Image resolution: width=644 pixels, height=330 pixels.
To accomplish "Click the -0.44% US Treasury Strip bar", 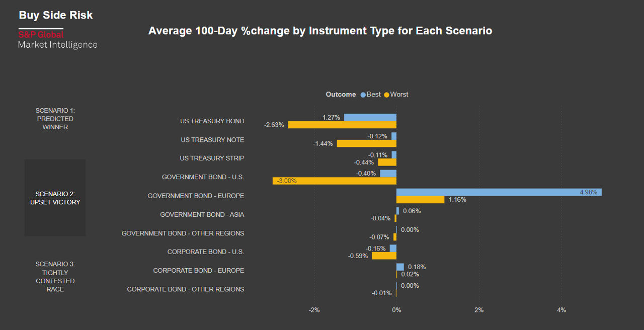I will click(387, 162).
